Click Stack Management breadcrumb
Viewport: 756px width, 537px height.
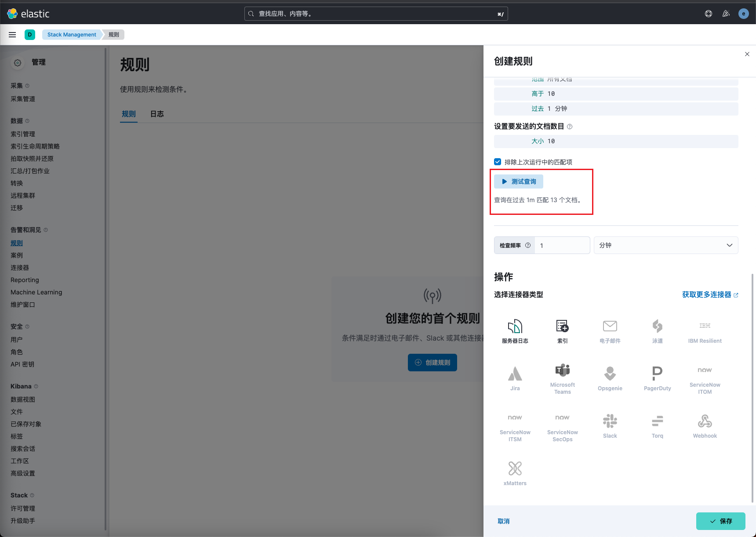pyautogui.click(x=72, y=35)
